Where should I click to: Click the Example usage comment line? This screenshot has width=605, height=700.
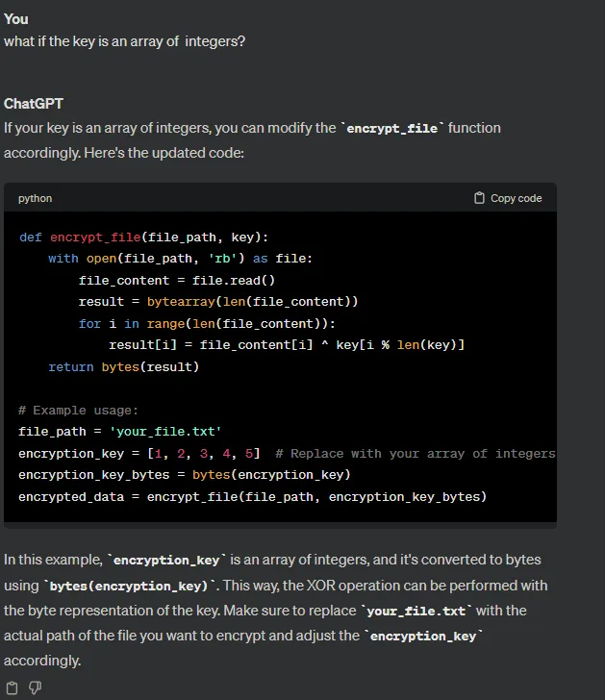coord(78,411)
